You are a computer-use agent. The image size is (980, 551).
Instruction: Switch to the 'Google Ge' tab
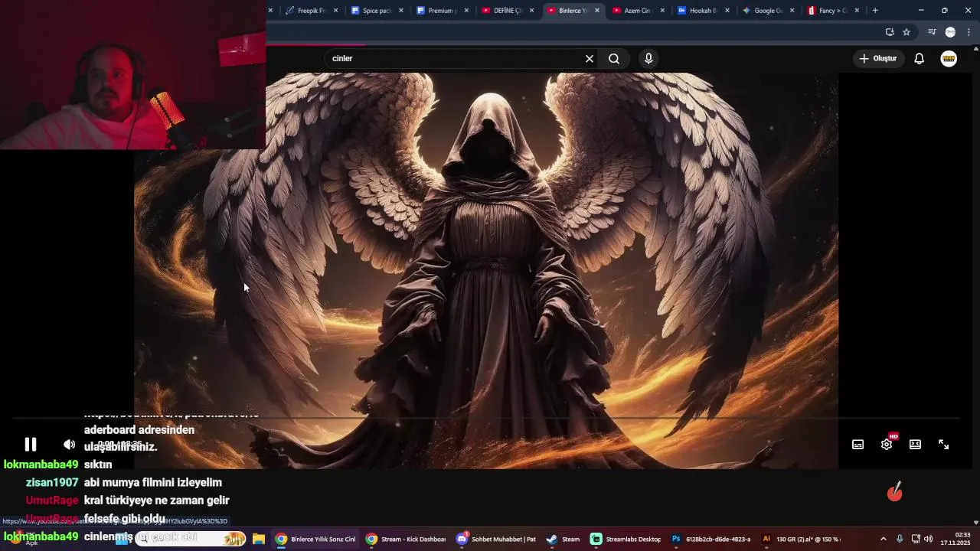pyautogui.click(x=768, y=11)
